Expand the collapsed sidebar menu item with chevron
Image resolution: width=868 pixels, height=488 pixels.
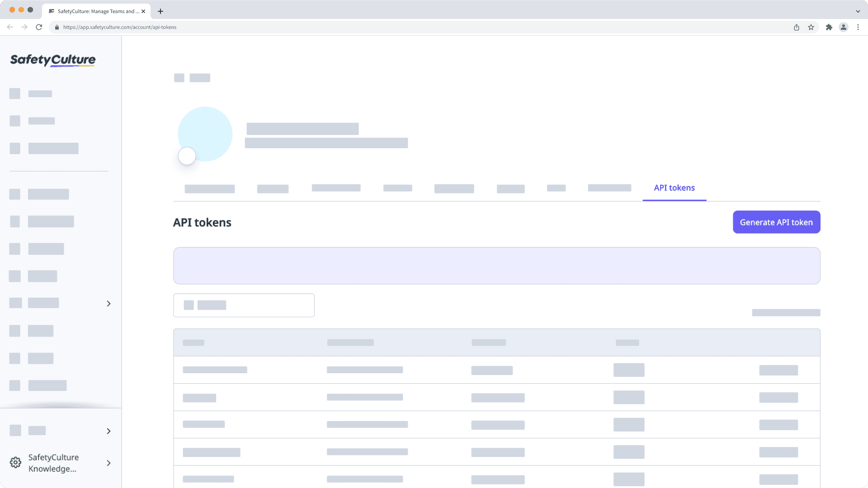click(108, 304)
